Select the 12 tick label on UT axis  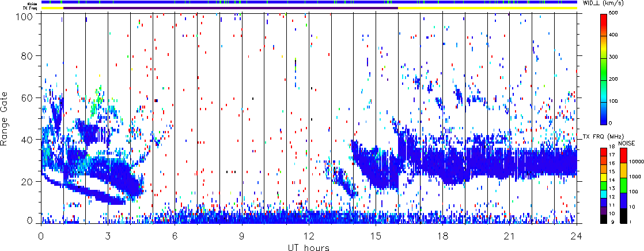[309, 235]
